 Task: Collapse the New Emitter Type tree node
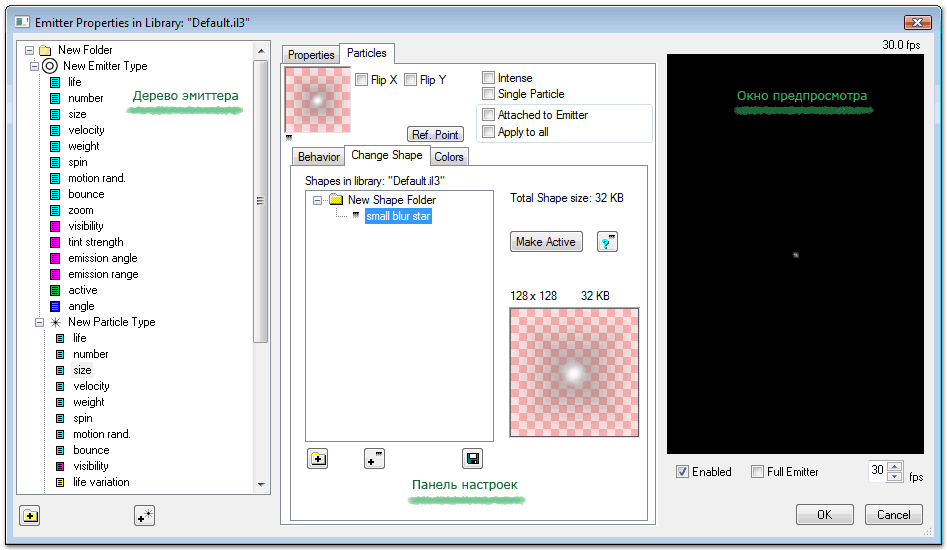[x=34, y=66]
